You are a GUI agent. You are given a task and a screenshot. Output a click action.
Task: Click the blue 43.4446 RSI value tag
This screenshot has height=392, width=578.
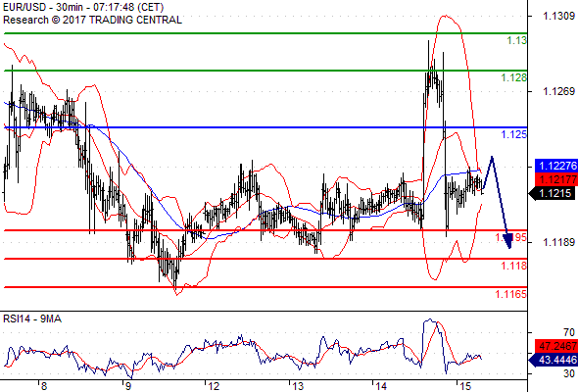[554, 360]
